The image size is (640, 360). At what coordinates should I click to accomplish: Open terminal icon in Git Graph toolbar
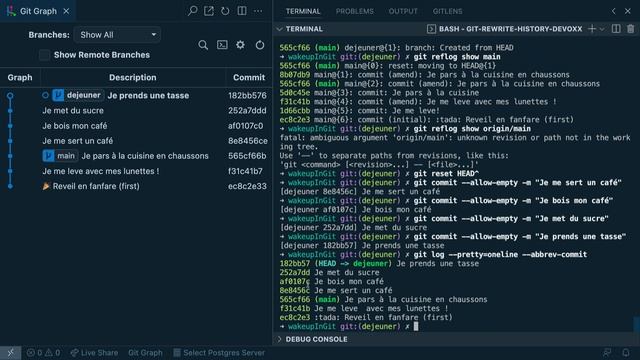point(222,45)
